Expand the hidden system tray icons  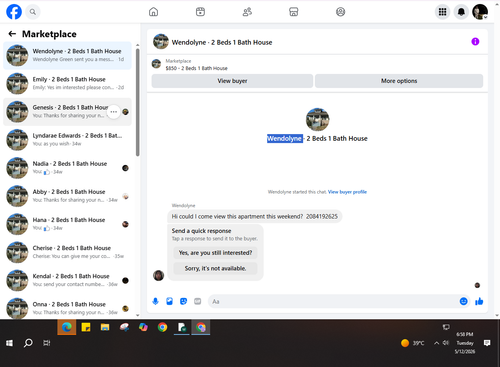point(436,343)
